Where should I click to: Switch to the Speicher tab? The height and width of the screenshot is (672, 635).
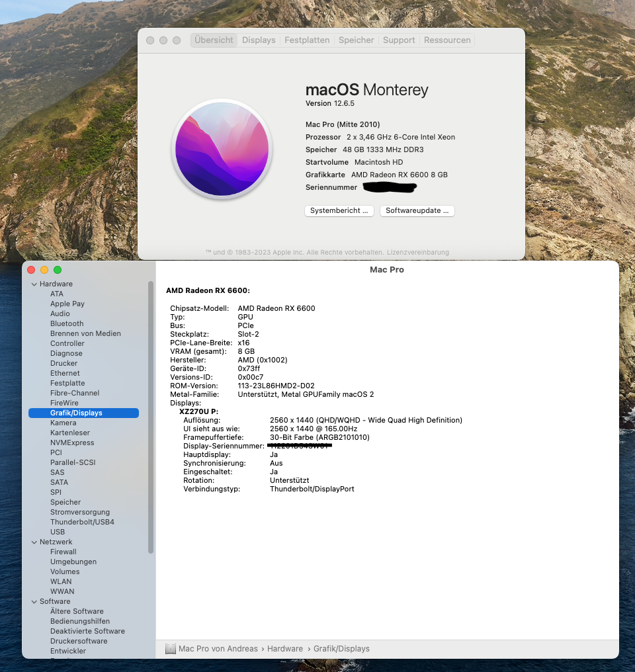(x=356, y=40)
